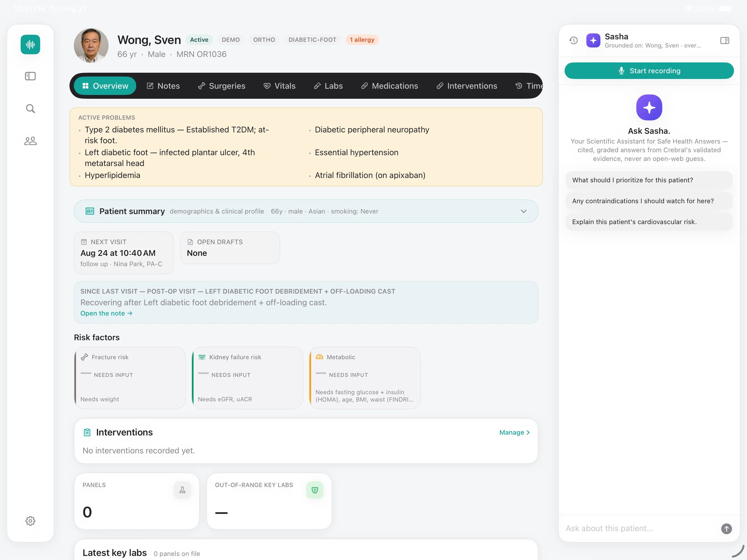The width and height of the screenshot is (747, 560).
Task: Expand the Patient summary chevron
Action: click(524, 211)
